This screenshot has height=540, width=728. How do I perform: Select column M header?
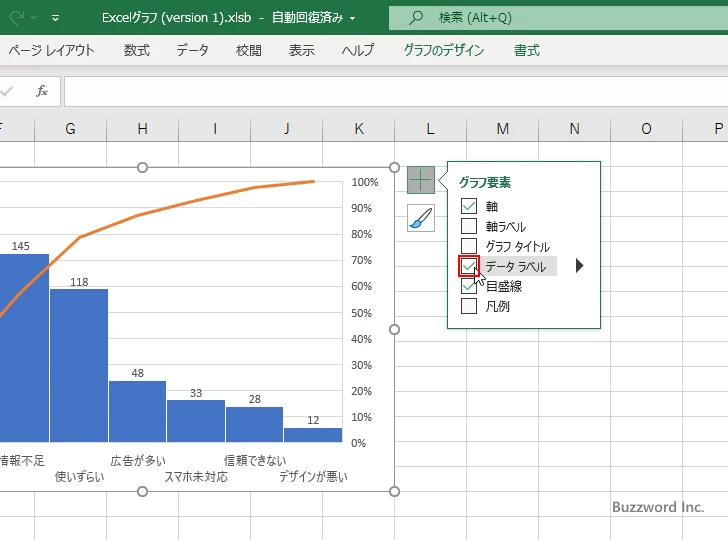502,129
